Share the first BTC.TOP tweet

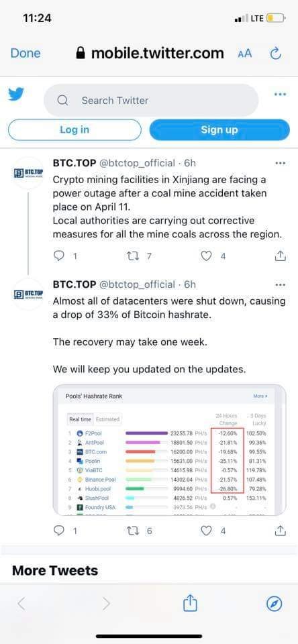(x=280, y=256)
